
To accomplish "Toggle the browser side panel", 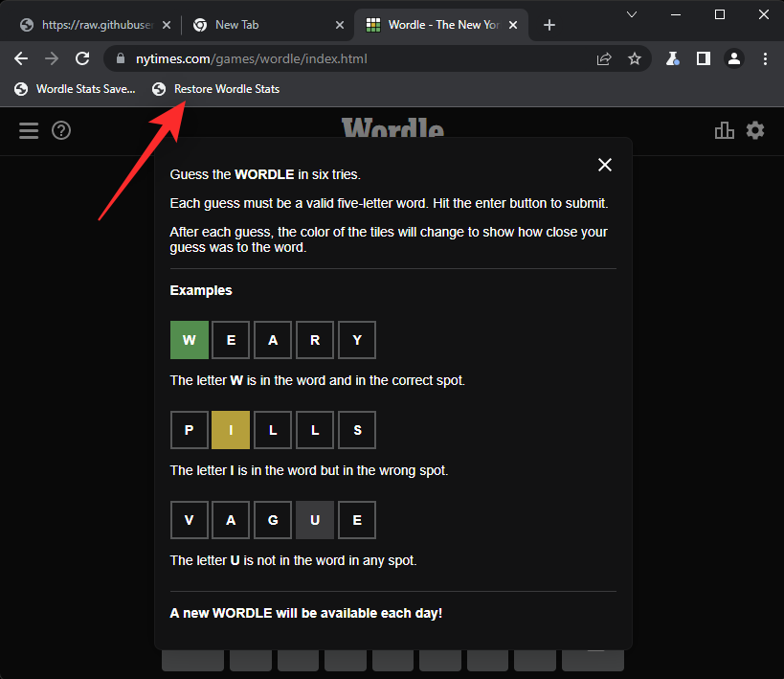I will click(x=704, y=59).
